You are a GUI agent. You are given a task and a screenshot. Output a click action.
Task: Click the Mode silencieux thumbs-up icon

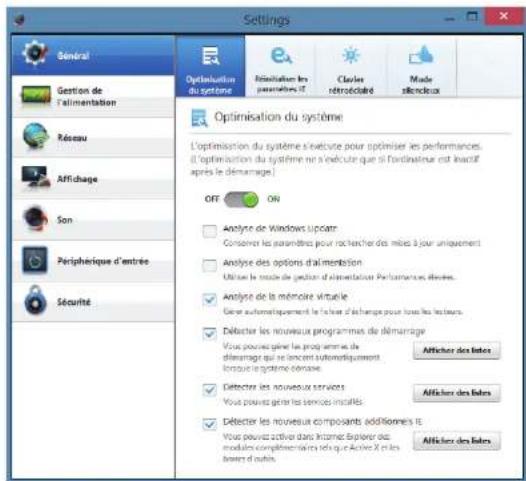click(421, 55)
